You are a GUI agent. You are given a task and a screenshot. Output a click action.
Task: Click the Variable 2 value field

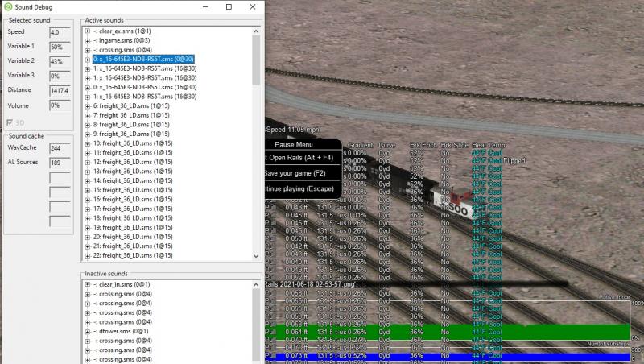pyautogui.click(x=60, y=62)
